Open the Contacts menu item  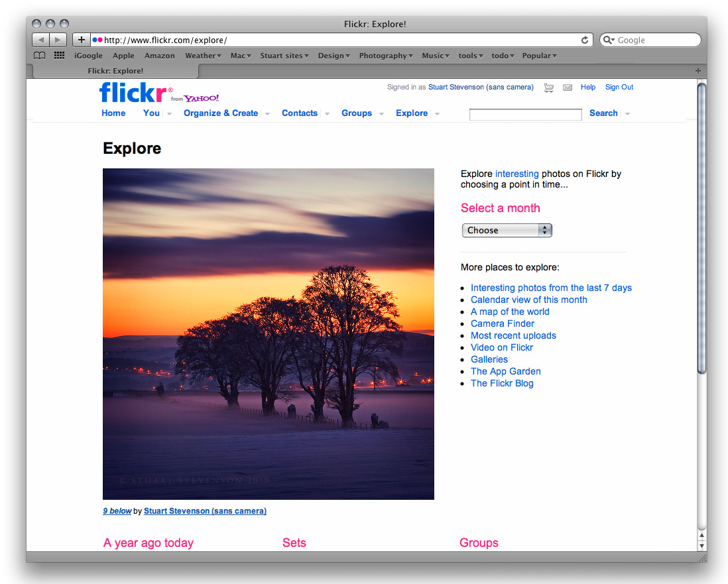pos(299,113)
